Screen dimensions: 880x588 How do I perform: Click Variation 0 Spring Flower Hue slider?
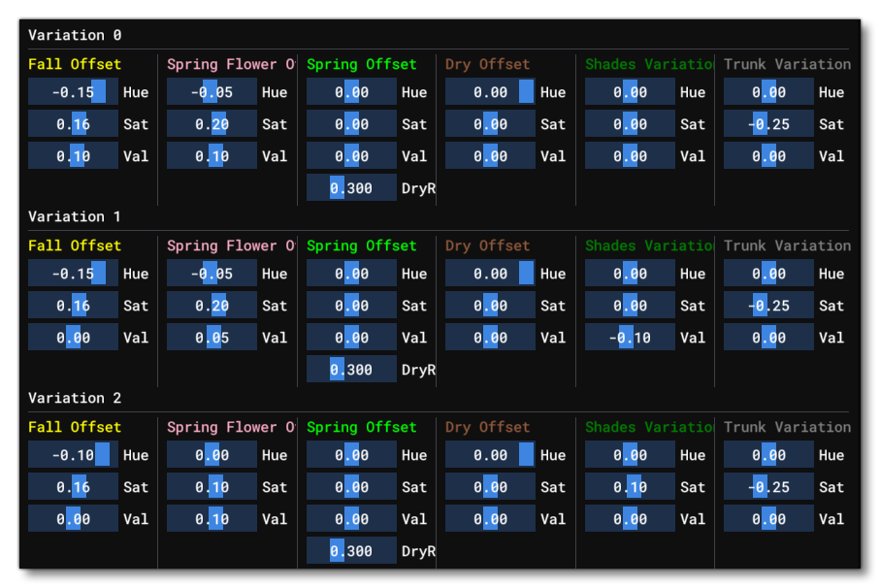pyautogui.click(x=212, y=91)
